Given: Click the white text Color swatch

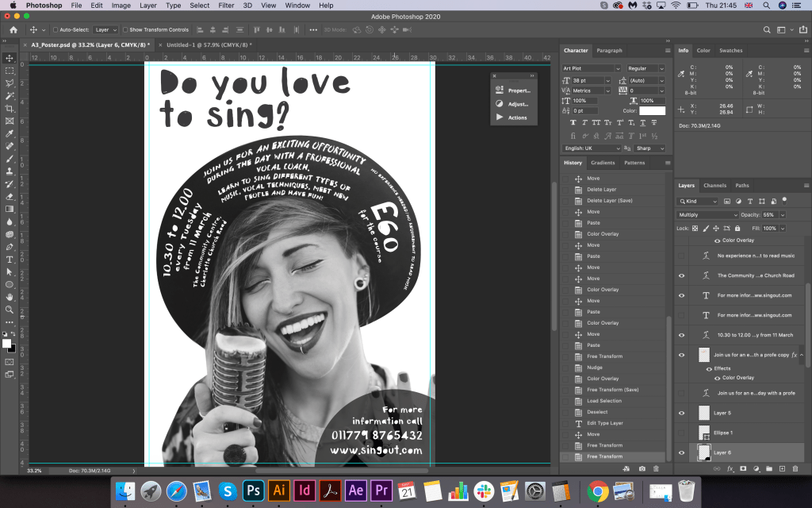Looking at the screenshot, I should (653, 111).
